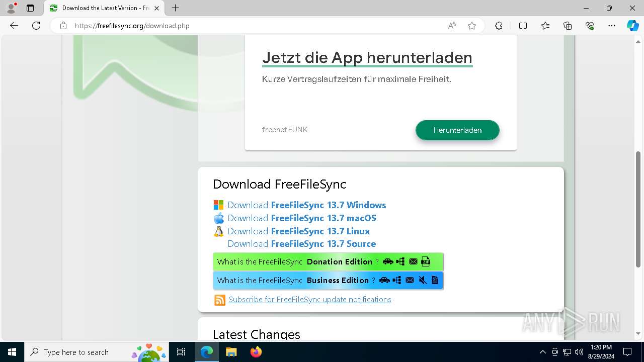Image resolution: width=644 pixels, height=362 pixels.
Task: Refresh the current page
Action: (x=36, y=26)
